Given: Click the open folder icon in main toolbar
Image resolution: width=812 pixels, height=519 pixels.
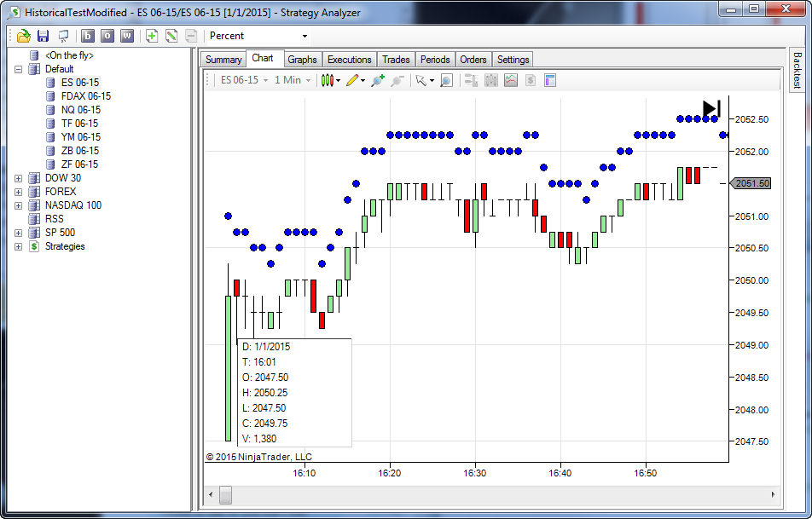Looking at the screenshot, I should 23,36.
